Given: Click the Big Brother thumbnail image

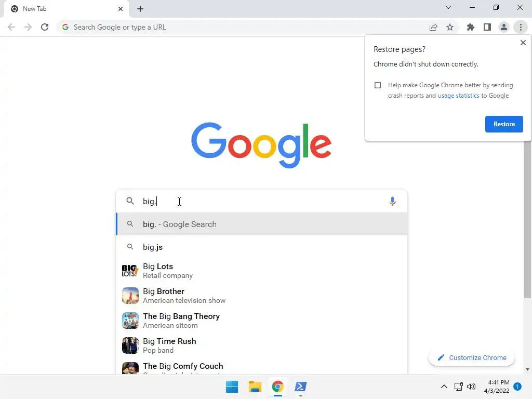Looking at the screenshot, I should point(130,296).
